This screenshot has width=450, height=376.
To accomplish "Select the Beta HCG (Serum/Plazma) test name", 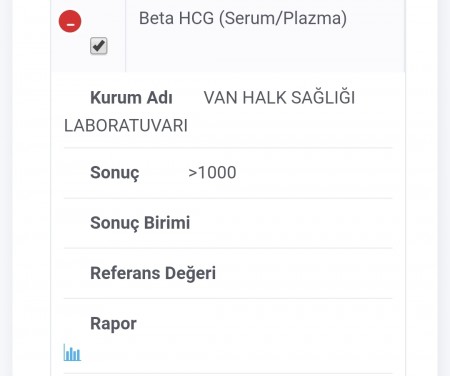I will pos(243,18).
